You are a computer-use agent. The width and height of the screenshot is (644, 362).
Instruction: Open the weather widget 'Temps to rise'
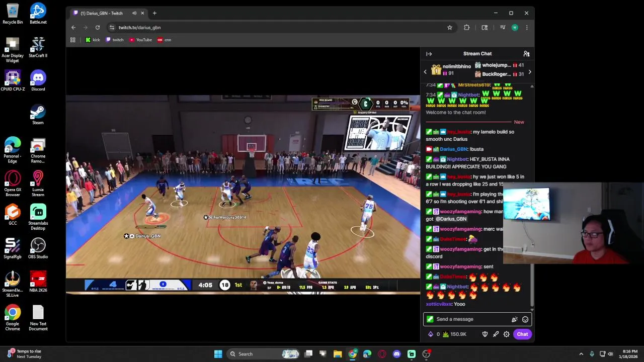pos(24,354)
